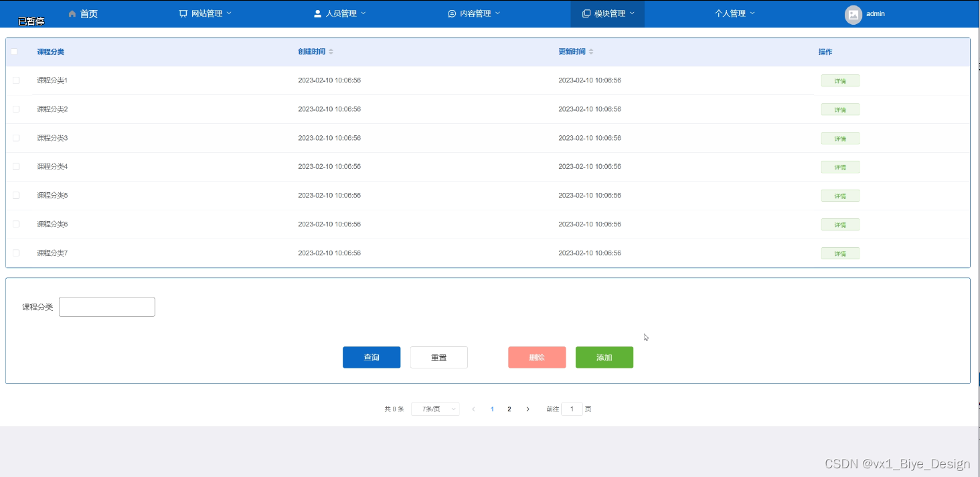Open the 模块管理 menu
The width and height of the screenshot is (980, 477).
pyautogui.click(x=608, y=13)
